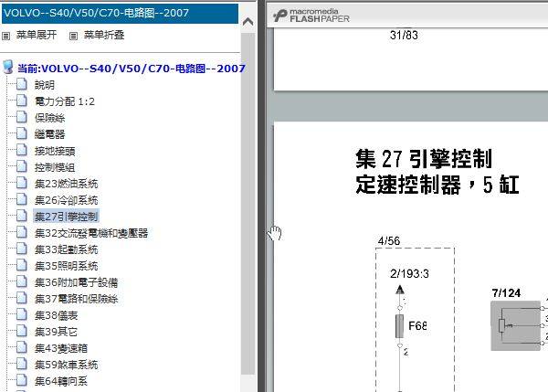
Task: Open the 集39其它 tree item
Action: 56,332
